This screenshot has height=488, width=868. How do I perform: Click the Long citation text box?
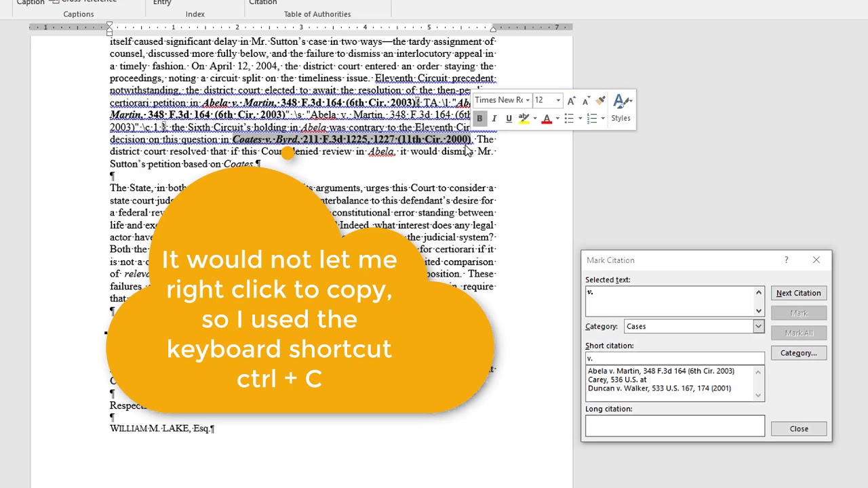[674, 426]
